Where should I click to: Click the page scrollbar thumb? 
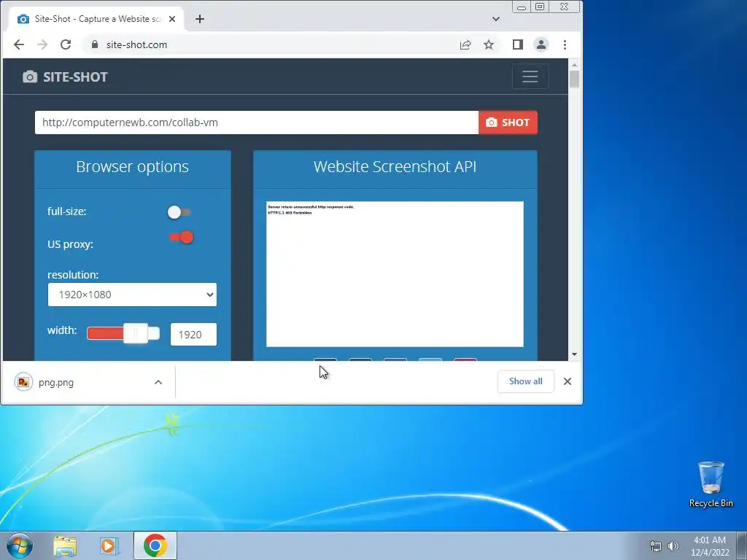574,79
